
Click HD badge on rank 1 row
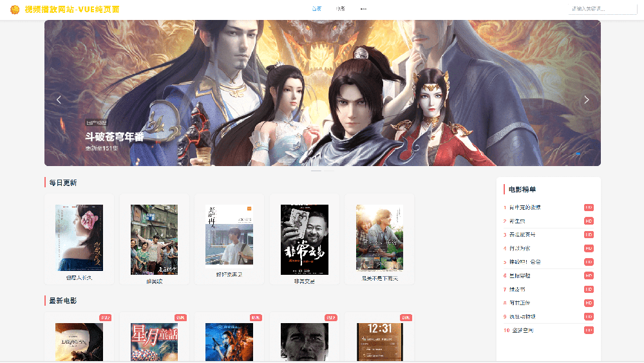[589, 207]
